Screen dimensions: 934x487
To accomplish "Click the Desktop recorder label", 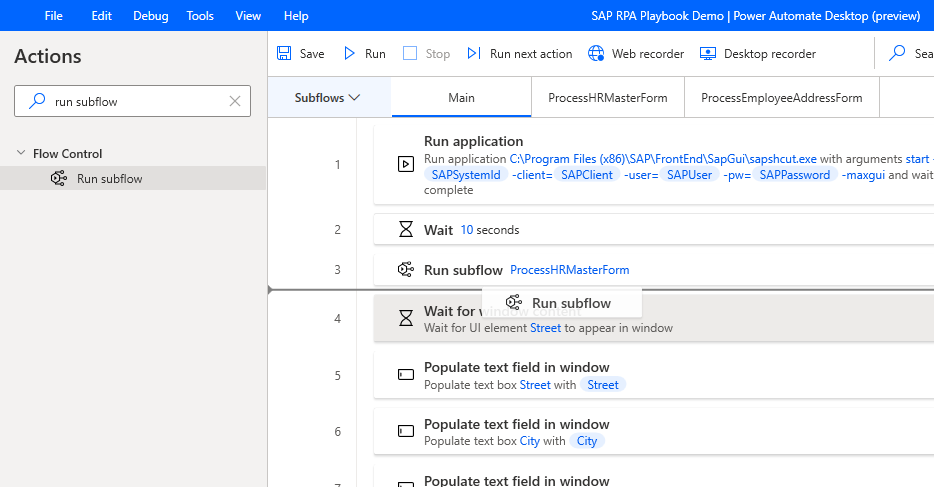I will (770, 54).
